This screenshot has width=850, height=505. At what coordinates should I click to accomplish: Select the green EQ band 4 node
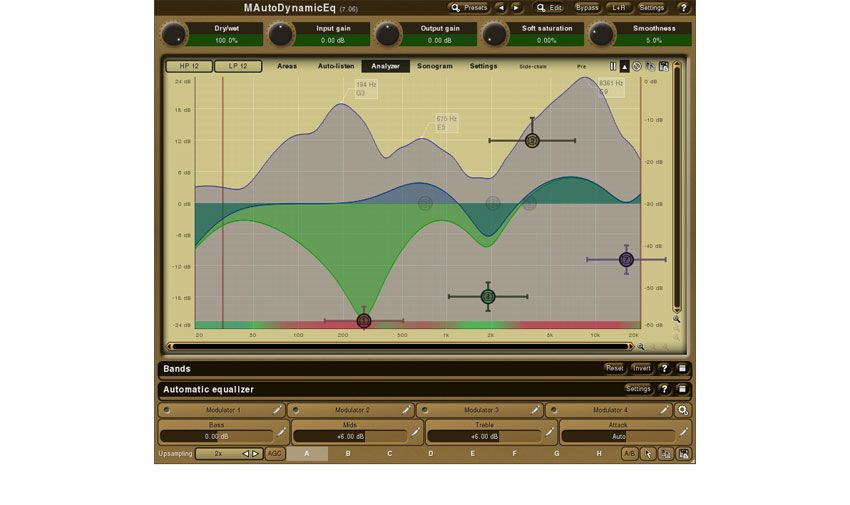pos(488,296)
